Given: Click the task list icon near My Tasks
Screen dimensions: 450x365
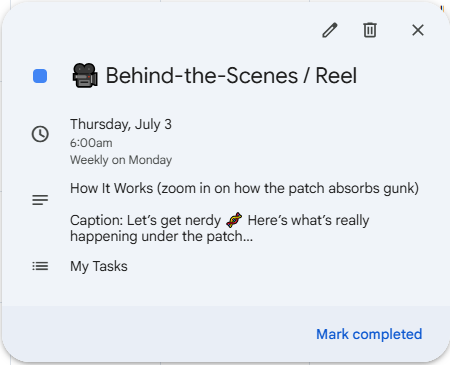Looking at the screenshot, I should point(40,266).
